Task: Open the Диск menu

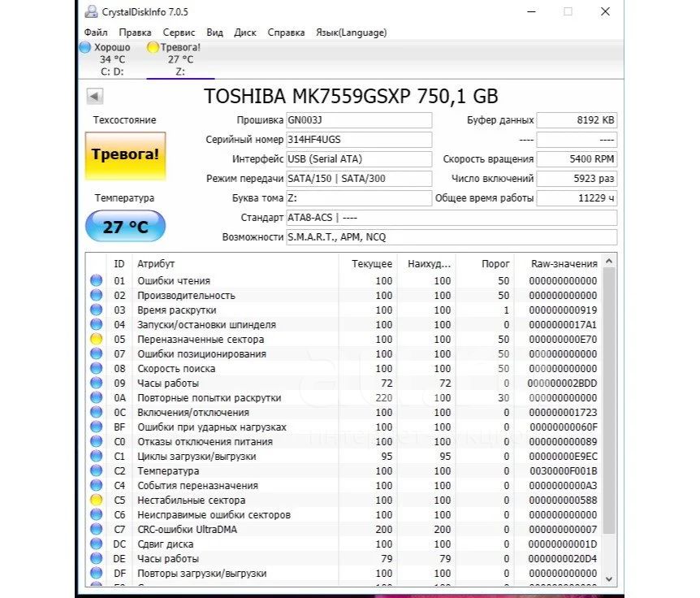Action: coord(245,32)
